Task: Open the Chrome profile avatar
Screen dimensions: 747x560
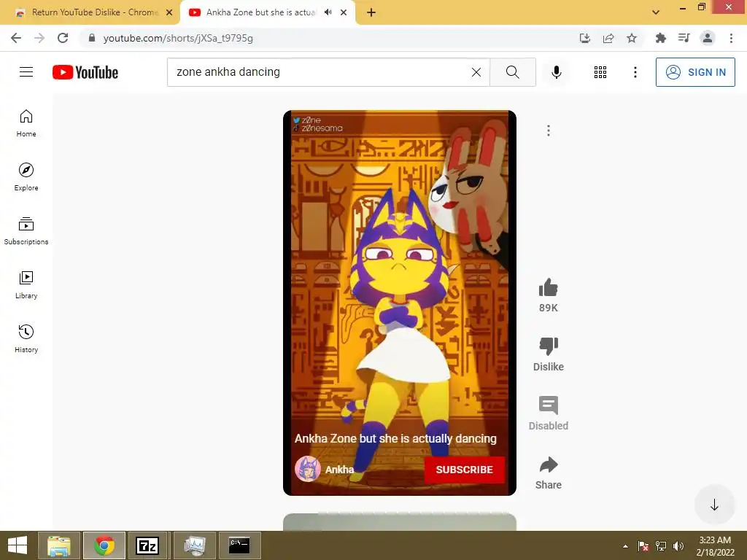Action: pyautogui.click(x=708, y=38)
